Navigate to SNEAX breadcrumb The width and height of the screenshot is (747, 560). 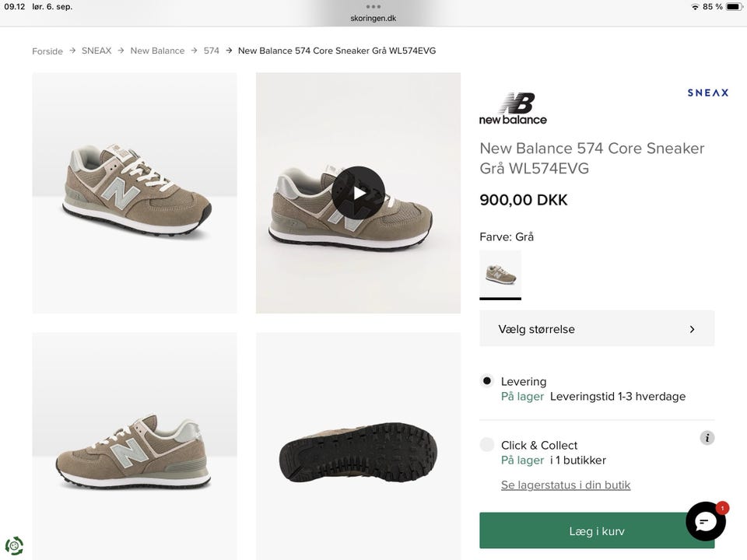[x=96, y=51]
